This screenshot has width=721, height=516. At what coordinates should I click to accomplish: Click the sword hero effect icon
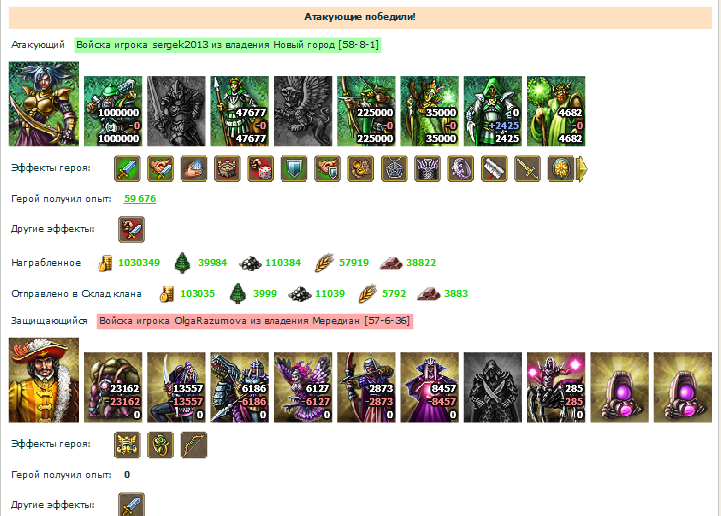[127, 169]
